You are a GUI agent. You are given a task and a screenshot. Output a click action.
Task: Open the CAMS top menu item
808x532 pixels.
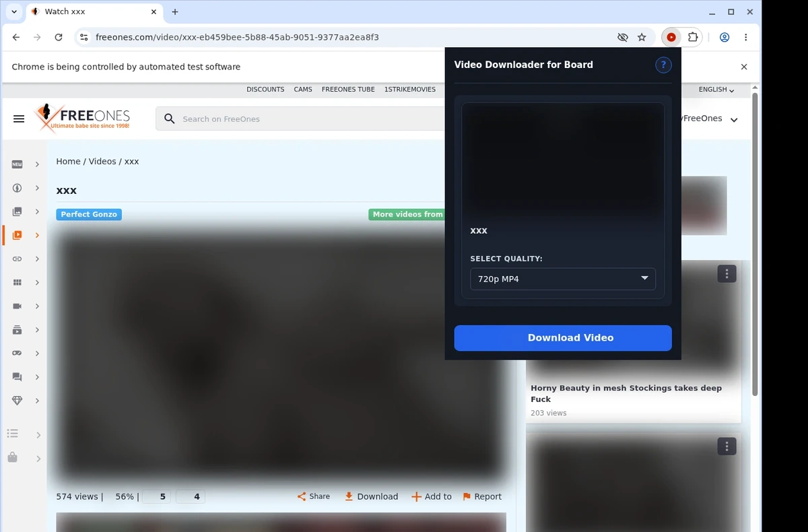pos(303,90)
